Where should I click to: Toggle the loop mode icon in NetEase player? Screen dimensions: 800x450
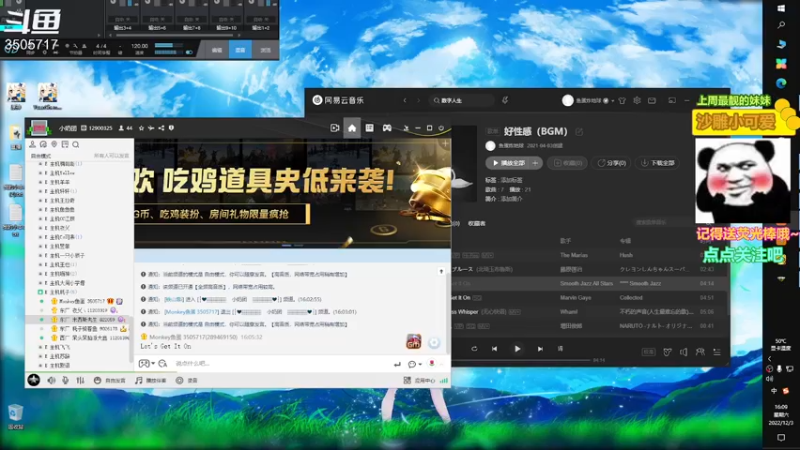point(474,349)
